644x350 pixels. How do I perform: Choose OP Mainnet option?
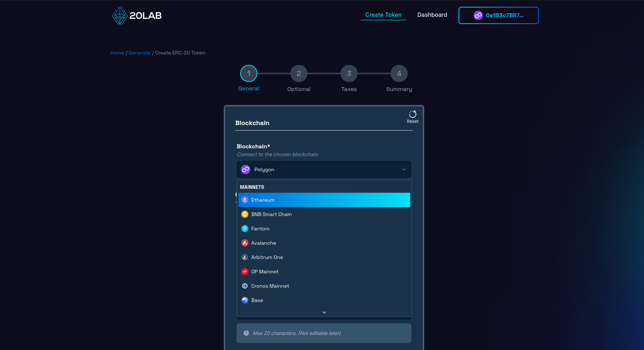tap(324, 272)
